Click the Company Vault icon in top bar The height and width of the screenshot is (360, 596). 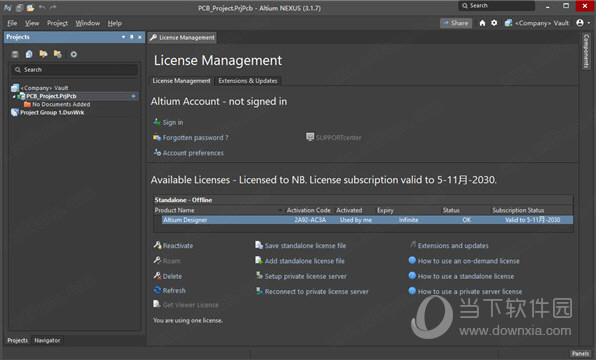(x=508, y=23)
